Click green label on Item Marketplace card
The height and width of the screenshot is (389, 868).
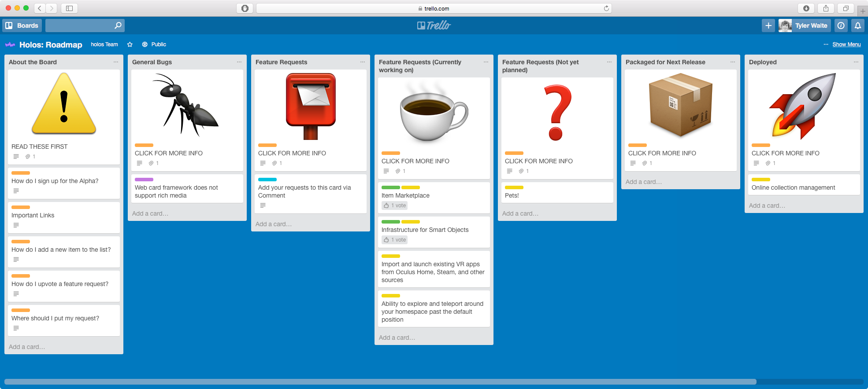tap(391, 187)
